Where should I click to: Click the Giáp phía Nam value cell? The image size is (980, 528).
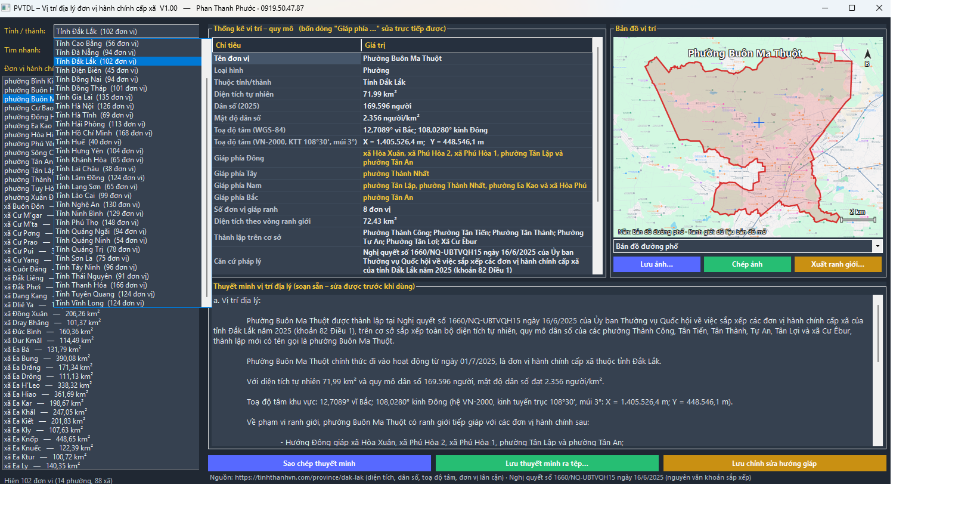click(477, 186)
